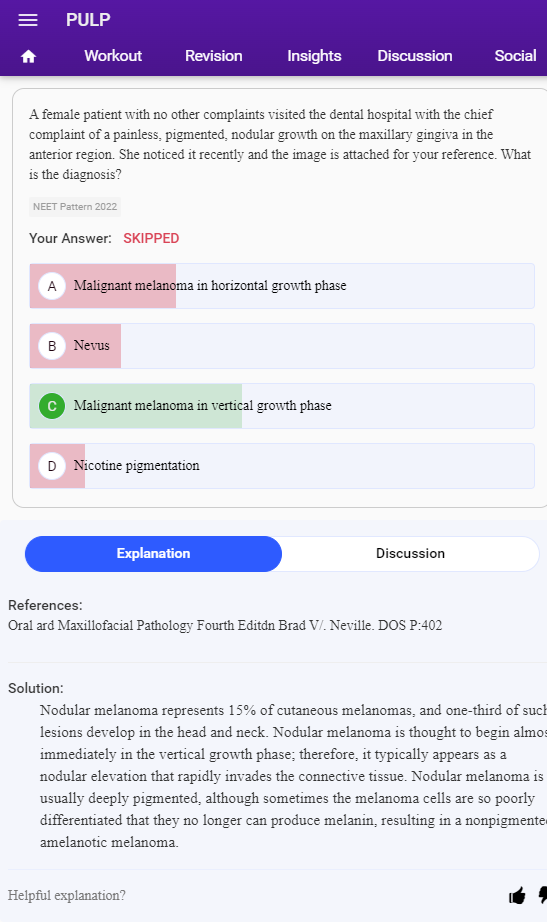Screen dimensions: 547x922
Task: Click the PULP app title
Action: tap(88, 20)
